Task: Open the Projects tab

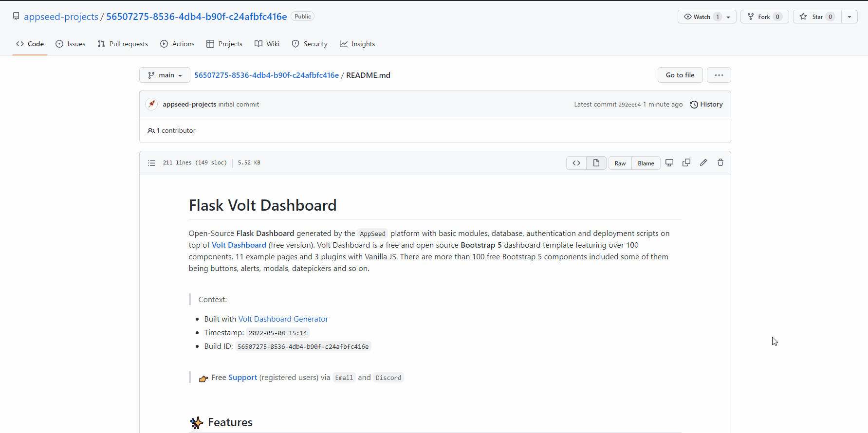Action: point(224,44)
